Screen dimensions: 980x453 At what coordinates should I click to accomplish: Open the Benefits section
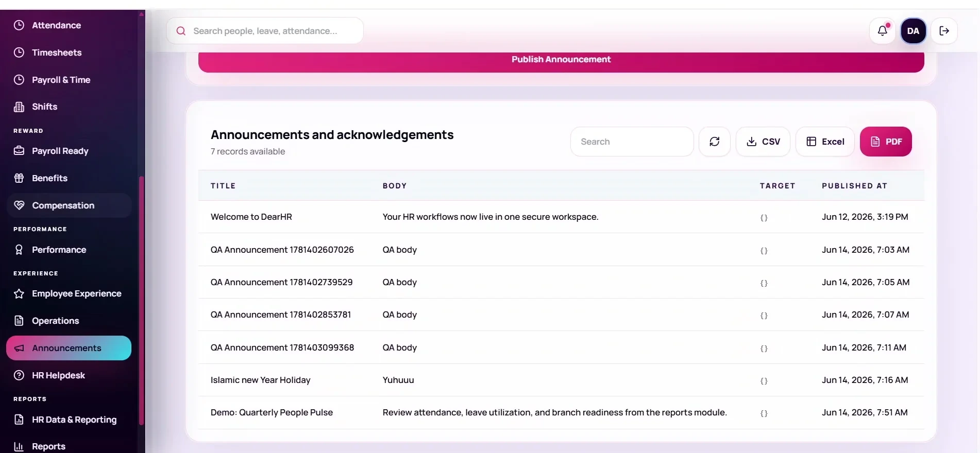tap(69, 178)
